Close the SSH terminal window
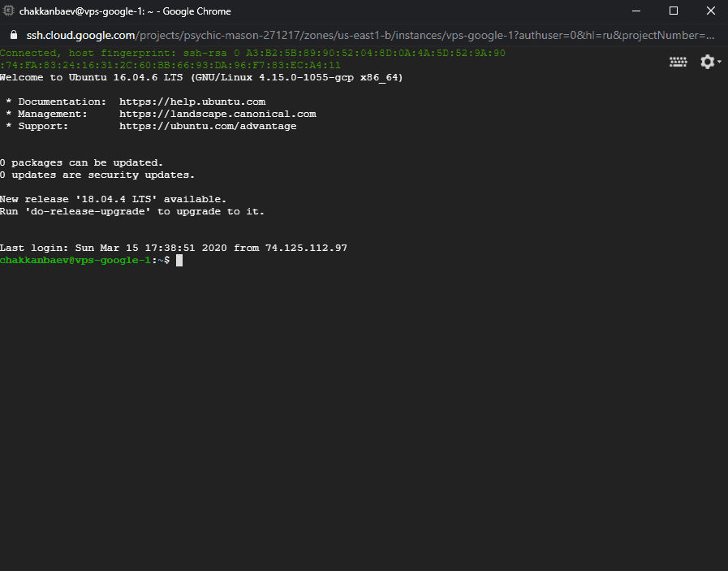This screenshot has width=728, height=571. click(x=709, y=11)
